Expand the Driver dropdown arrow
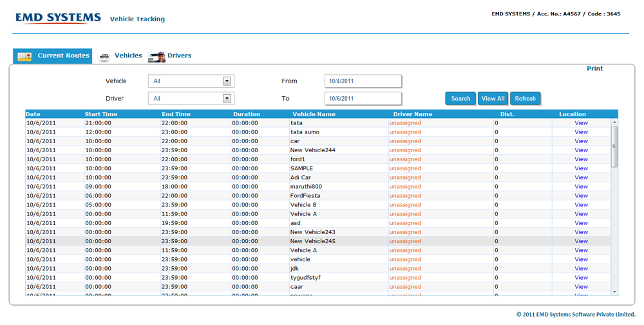Viewport: 644px width, 325px height. pyautogui.click(x=227, y=99)
